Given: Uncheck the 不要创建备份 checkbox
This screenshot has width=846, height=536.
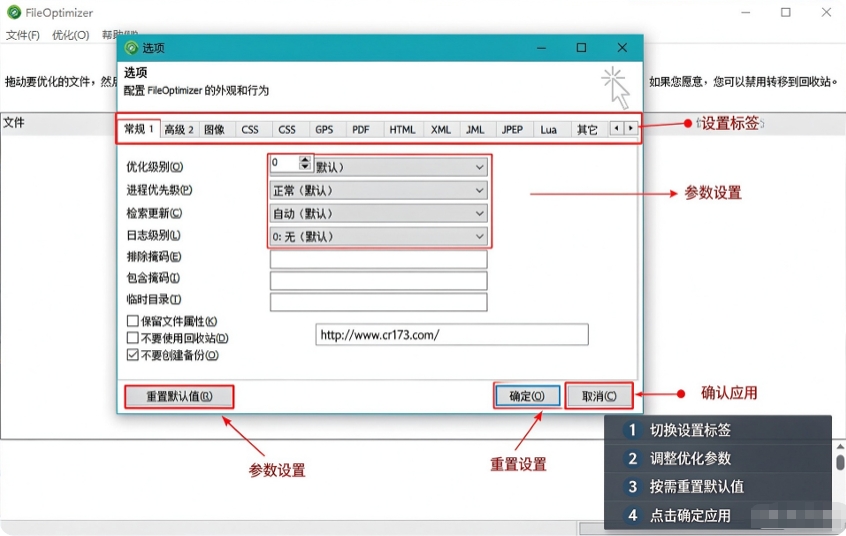Looking at the screenshot, I should click(x=132, y=355).
